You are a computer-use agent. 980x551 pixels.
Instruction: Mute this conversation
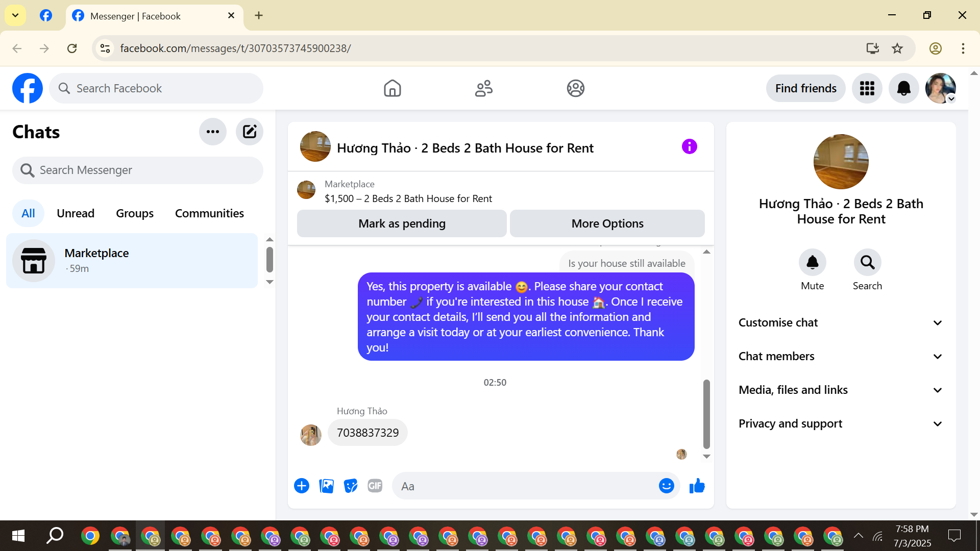(x=812, y=262)
